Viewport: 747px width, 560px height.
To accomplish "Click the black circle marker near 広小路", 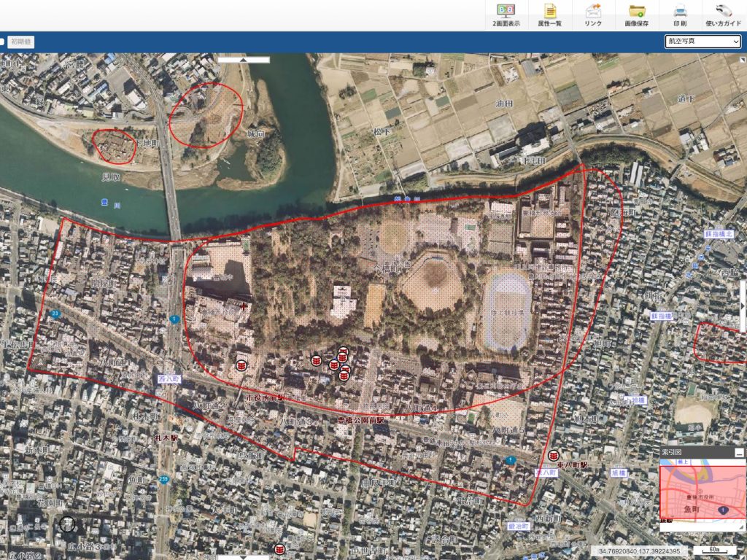I will 67,524.
